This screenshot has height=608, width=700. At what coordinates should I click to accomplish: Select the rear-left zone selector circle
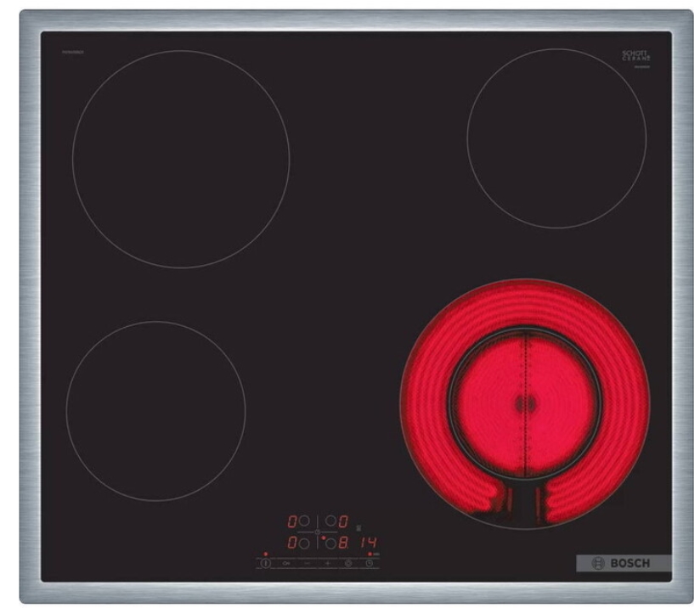click(303, 521)
